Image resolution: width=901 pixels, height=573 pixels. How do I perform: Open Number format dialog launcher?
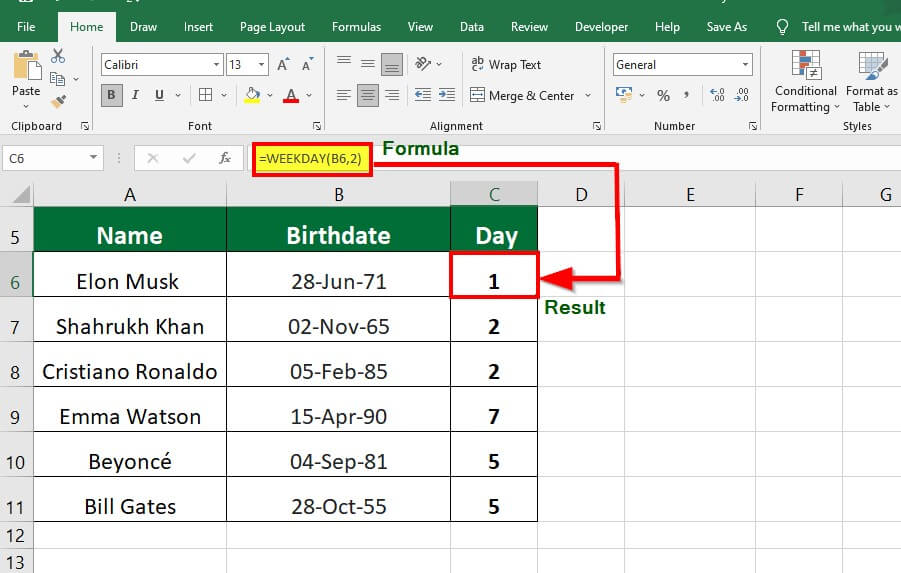753,126
